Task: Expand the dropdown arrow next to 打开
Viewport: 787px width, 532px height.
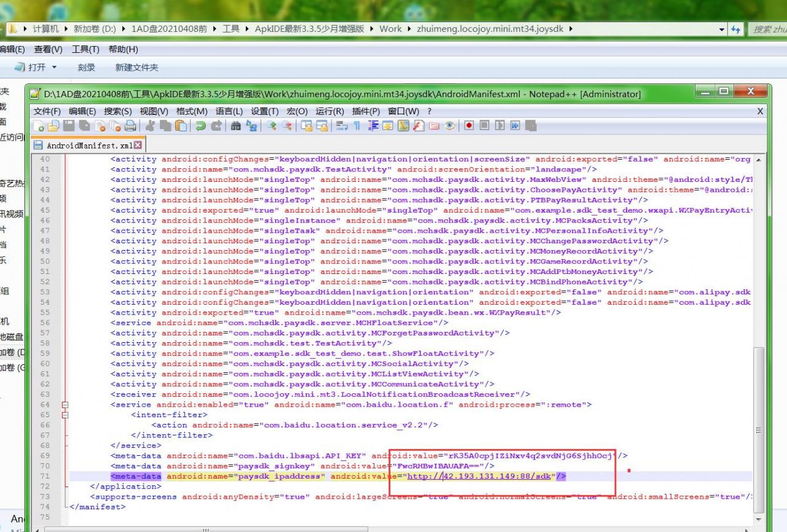Action: [54, 68]
